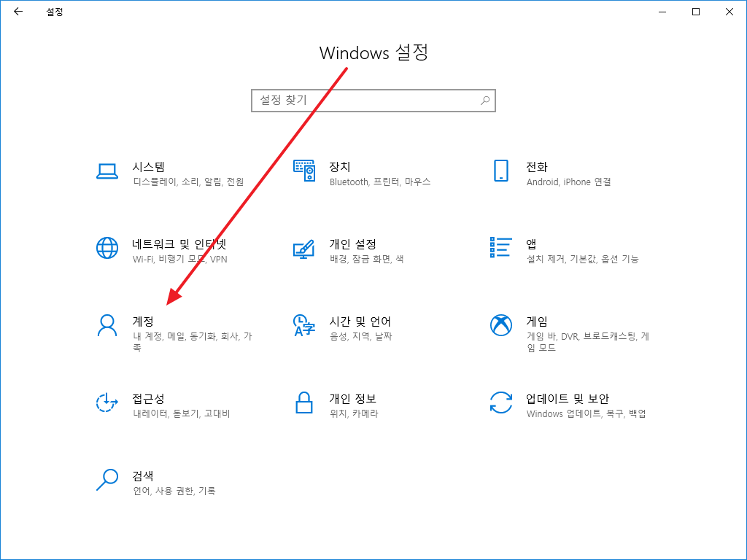747x560 pixels.
Task: Open the 접근성 ease of access icon
Action: 107,402
